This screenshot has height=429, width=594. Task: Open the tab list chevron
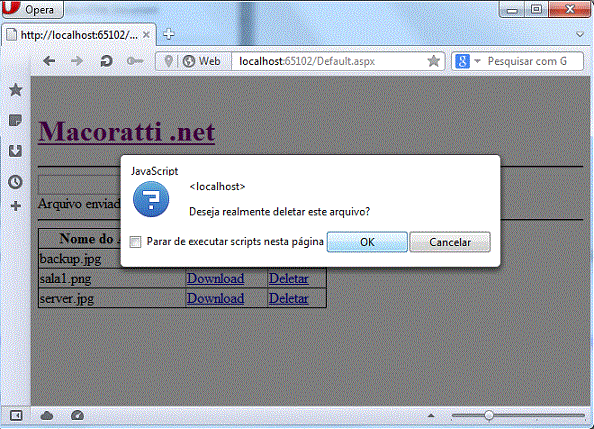click(x=580, y=34)
